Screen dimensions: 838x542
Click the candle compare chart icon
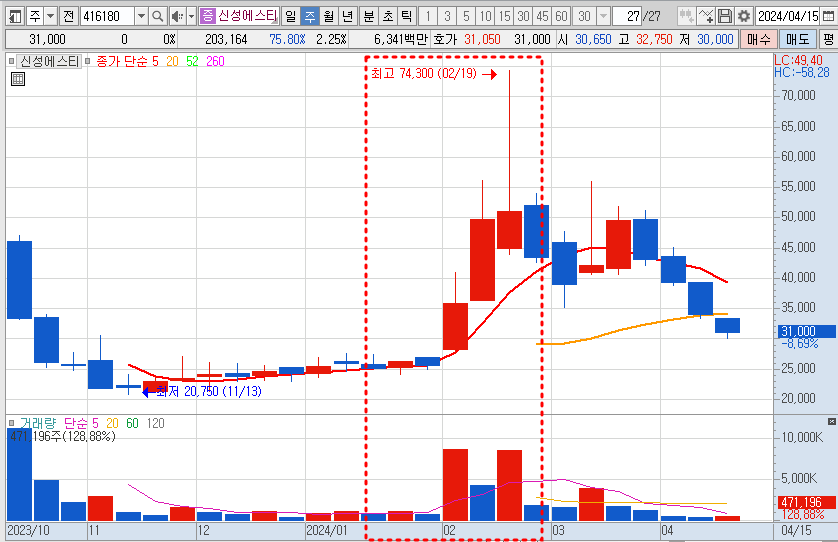(686, 16)
